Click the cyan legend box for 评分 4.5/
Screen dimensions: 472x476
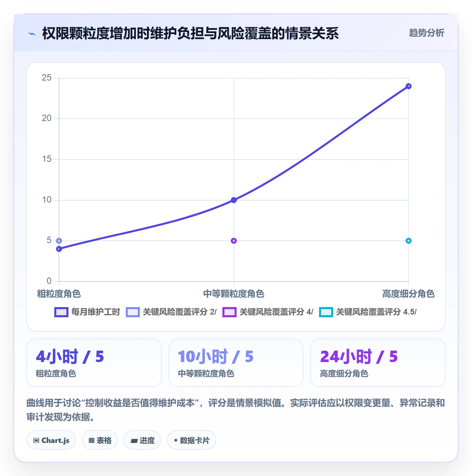[x=326, y=312]
